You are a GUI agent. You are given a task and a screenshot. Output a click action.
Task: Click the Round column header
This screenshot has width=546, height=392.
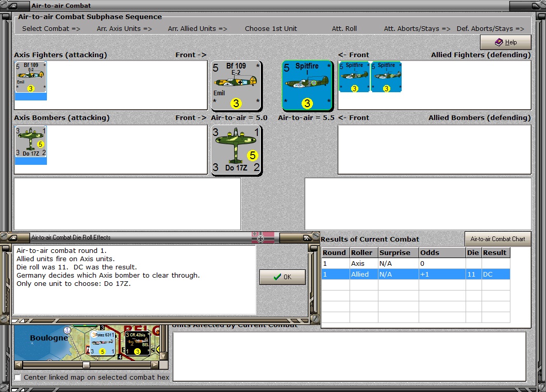pos(336,252)
